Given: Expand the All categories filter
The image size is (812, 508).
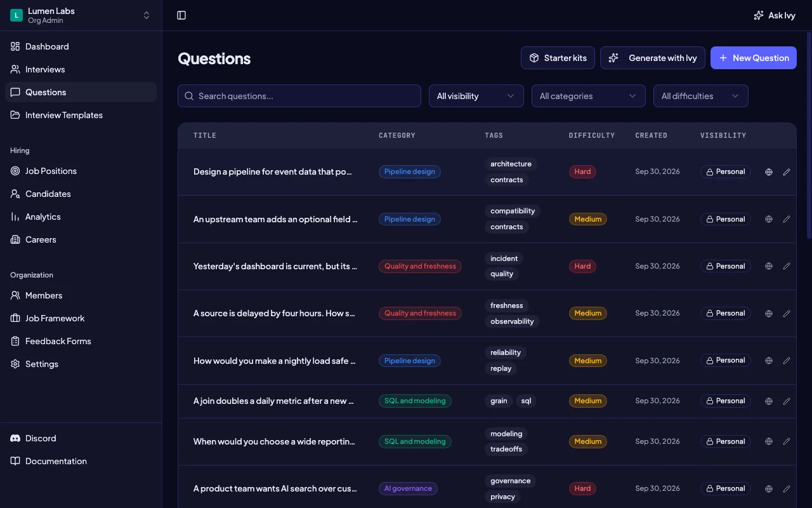Looking at the screenshot, I should pyautogui.click(x=589, y=96).
